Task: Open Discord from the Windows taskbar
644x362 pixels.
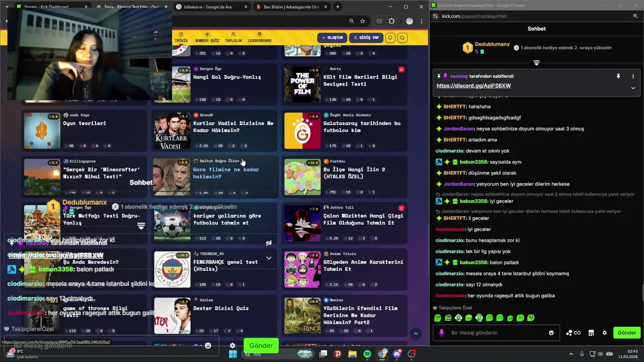Action: point(397,354)
